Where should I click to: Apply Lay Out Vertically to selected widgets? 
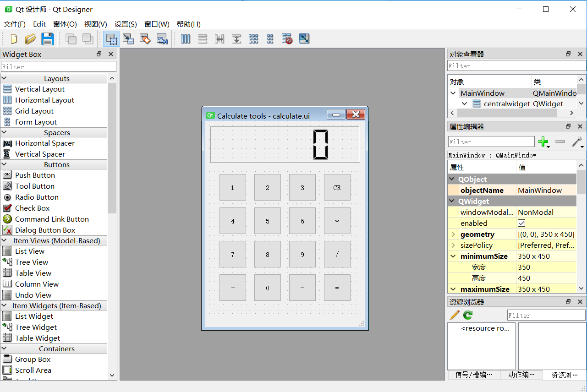click(x=202, y=39)
